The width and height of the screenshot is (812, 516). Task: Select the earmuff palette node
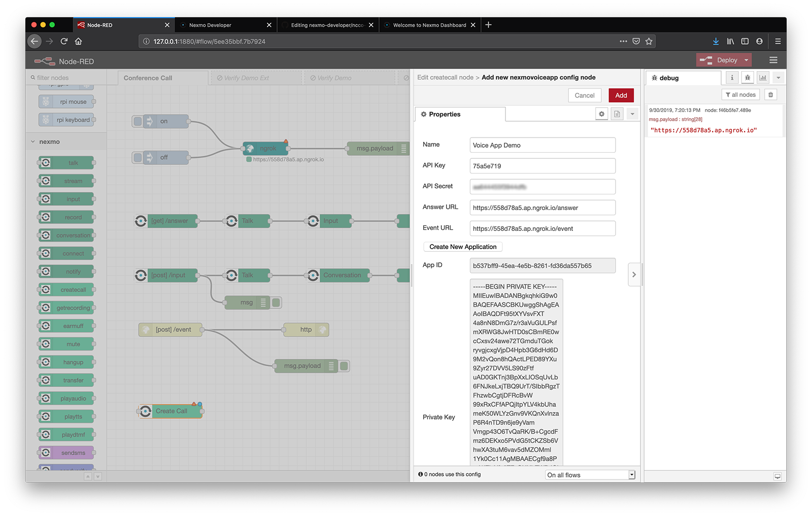click(66, 326)
